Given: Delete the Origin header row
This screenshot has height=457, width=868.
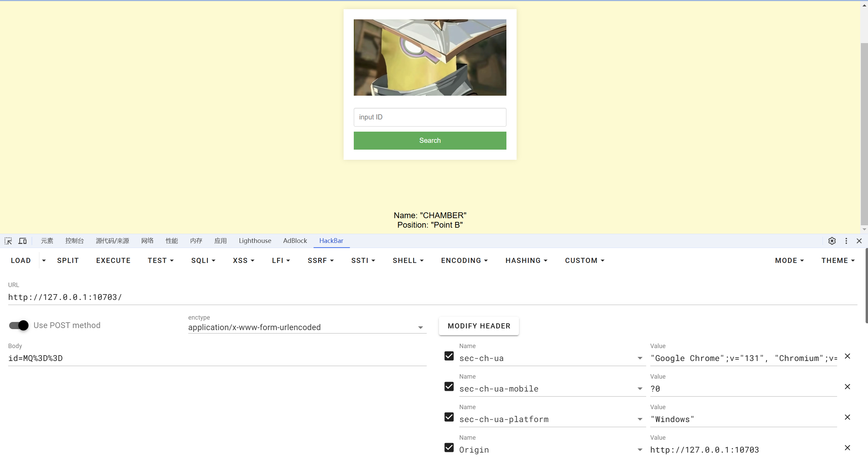Looking at the screenshot, I should pos(847,448).
